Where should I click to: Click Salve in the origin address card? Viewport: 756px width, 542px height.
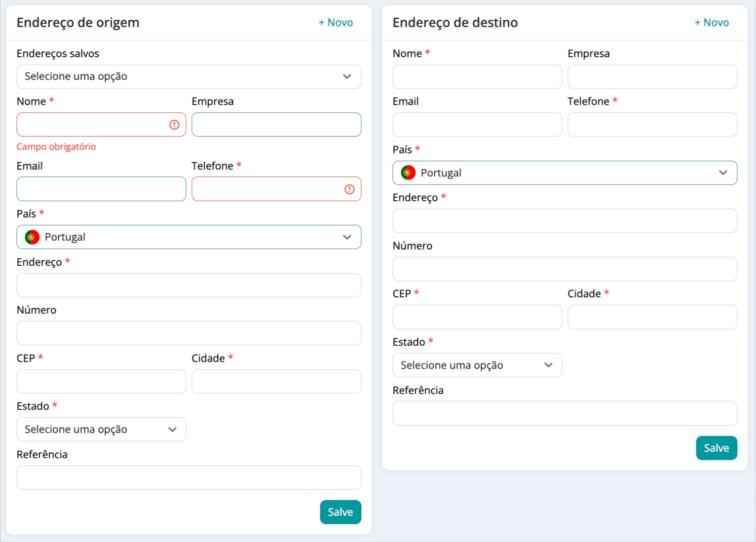[x=340, y=512]
